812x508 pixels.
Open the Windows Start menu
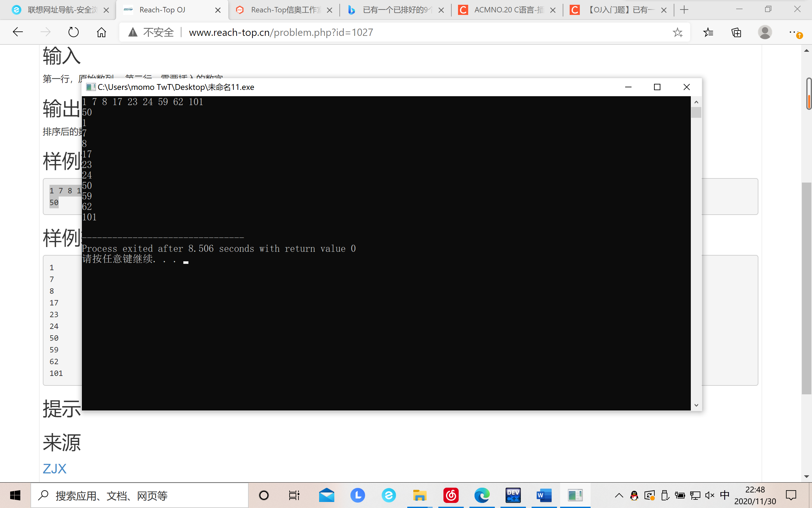[15, 495]
